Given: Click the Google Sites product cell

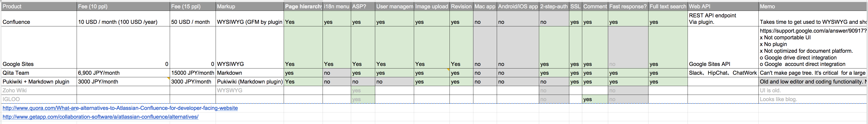Looking at the screenshot, I should (x=39, y=47).
